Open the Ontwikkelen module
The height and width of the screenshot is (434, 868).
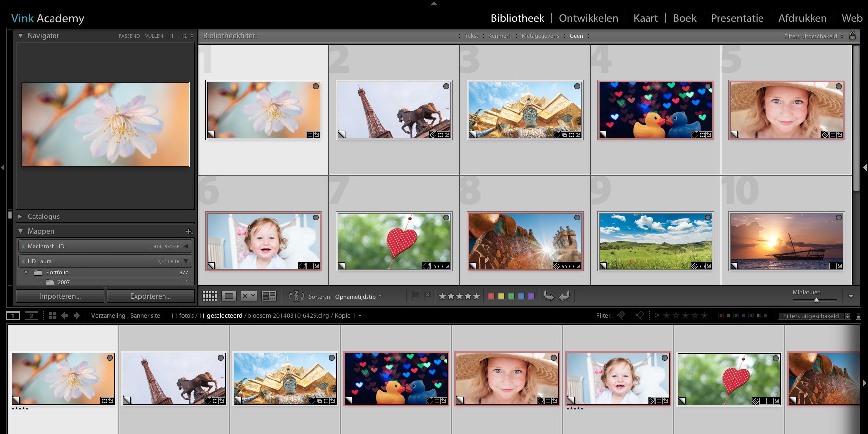588,18
